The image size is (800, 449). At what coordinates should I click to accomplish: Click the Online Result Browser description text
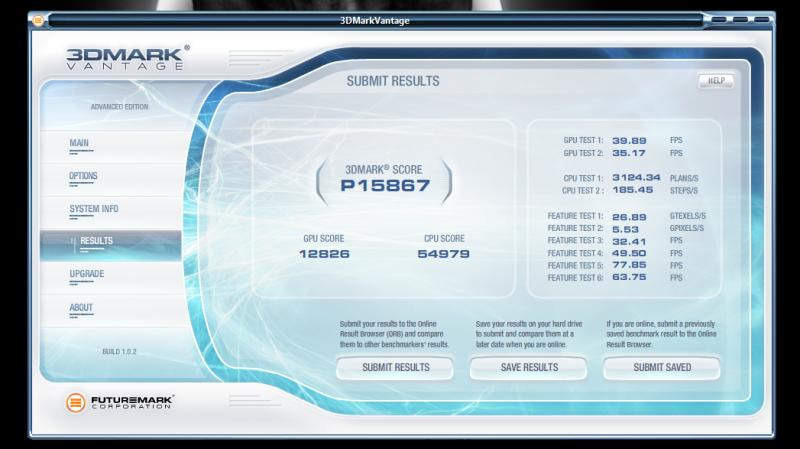pos(394,334)
